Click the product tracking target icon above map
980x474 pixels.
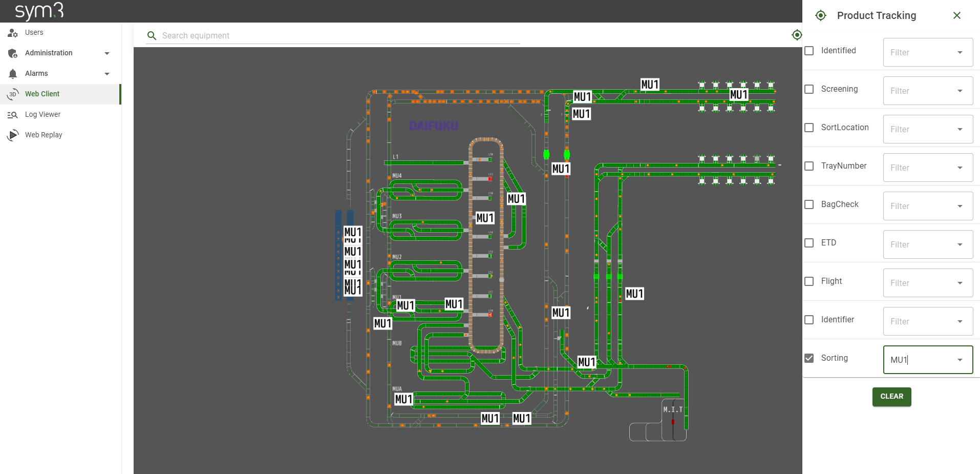(797, 35)
